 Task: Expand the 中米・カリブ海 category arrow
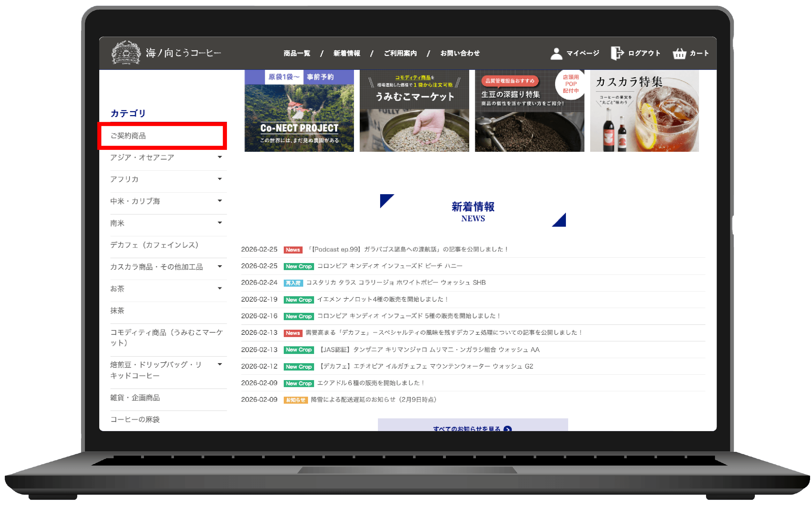[220, 201]
